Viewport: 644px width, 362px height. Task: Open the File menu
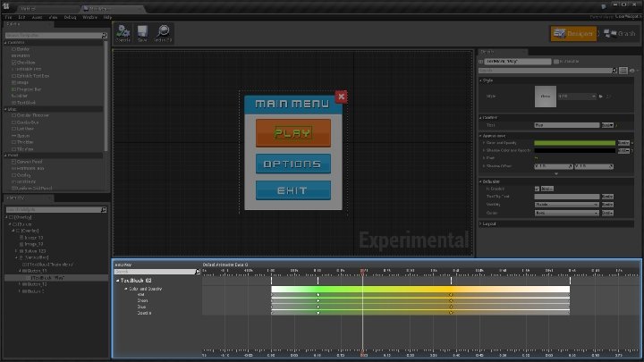[x=9, y=17]
